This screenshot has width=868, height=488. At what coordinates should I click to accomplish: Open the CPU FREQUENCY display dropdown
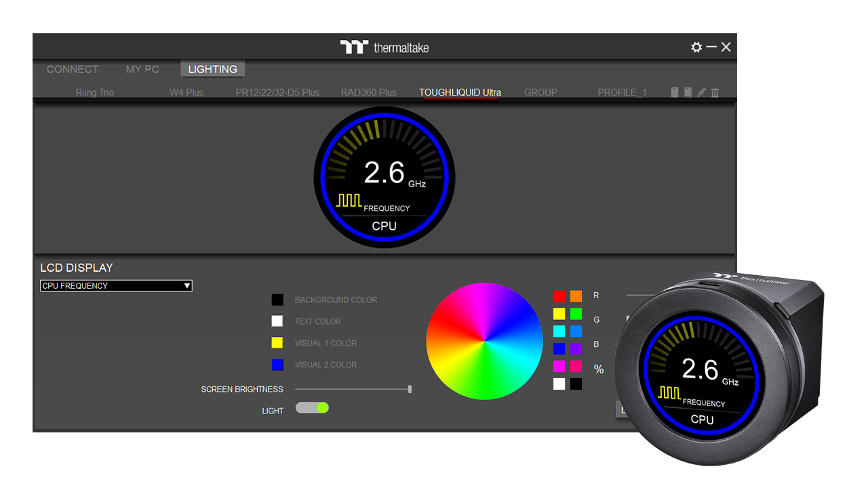[116, 286]
